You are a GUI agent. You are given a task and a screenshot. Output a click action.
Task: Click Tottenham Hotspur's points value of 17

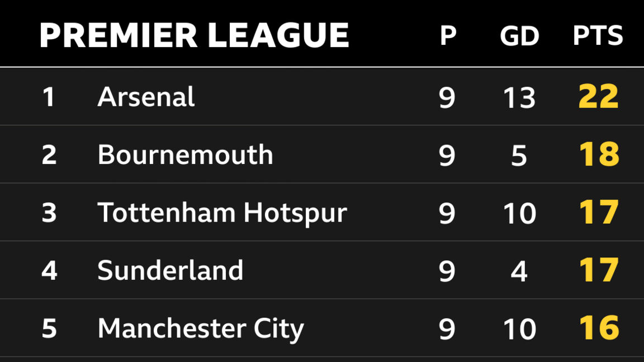[x=598, y=213]
